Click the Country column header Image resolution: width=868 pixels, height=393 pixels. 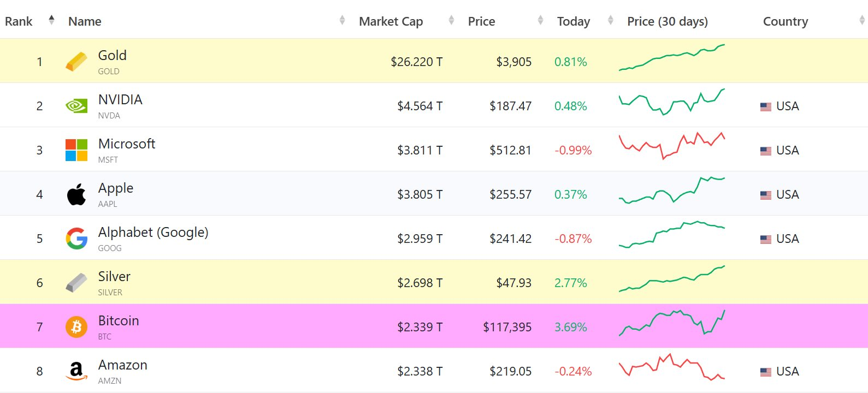(x=785, y=21)
